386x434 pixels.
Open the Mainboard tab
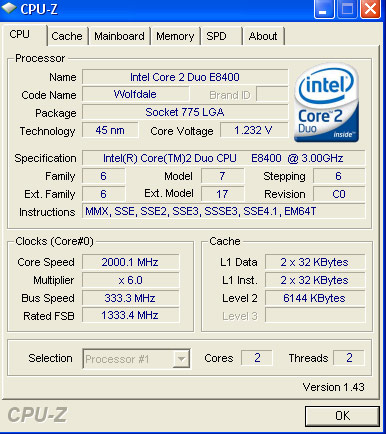[119, 36]
